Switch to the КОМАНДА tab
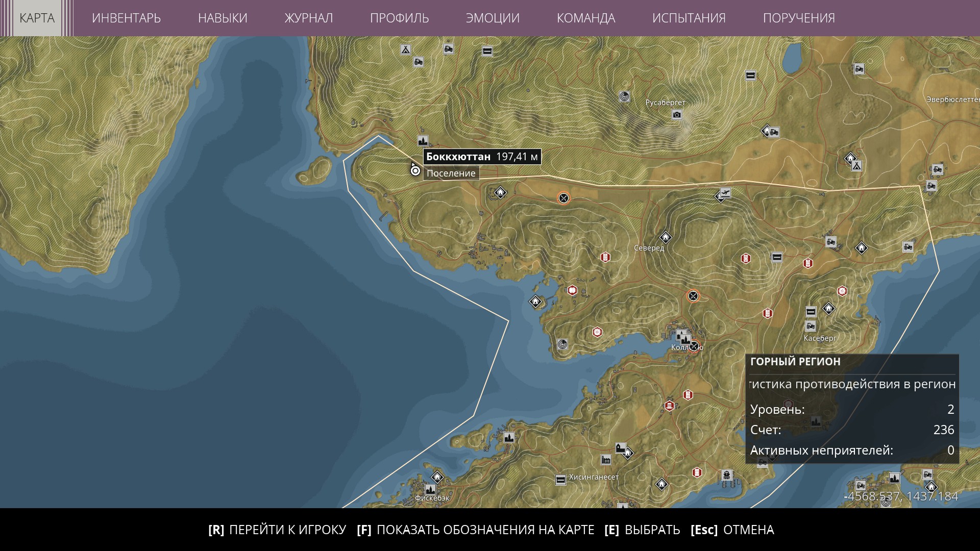Viewport: 980px width, 551px height. [586, 18]
